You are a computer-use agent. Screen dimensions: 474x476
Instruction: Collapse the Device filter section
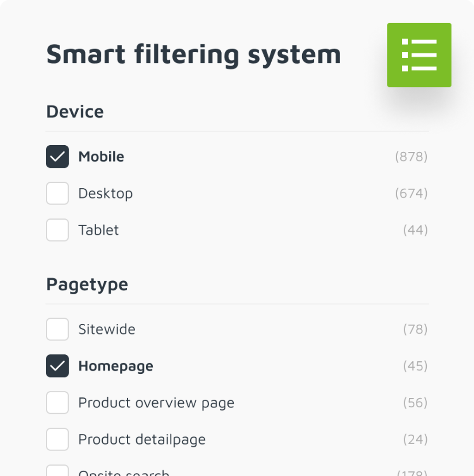click(x=75, y=111)
